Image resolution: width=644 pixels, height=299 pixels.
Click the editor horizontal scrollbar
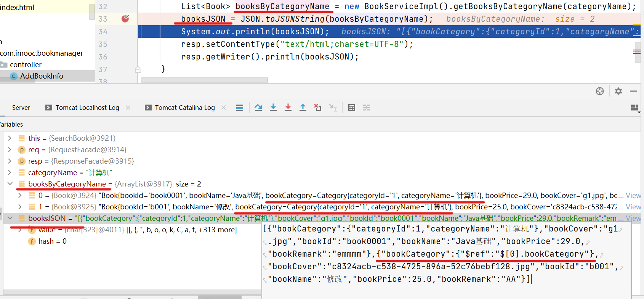tap(204, 80)
